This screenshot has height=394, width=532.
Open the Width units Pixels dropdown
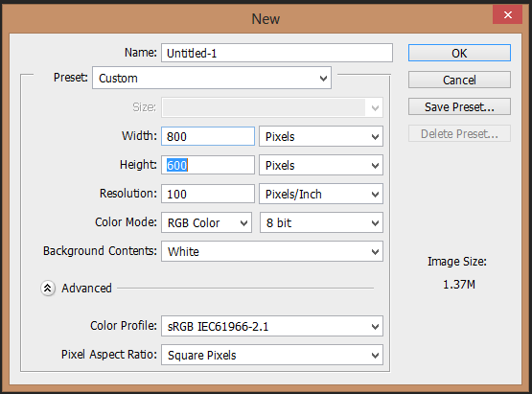click(321, 136)
